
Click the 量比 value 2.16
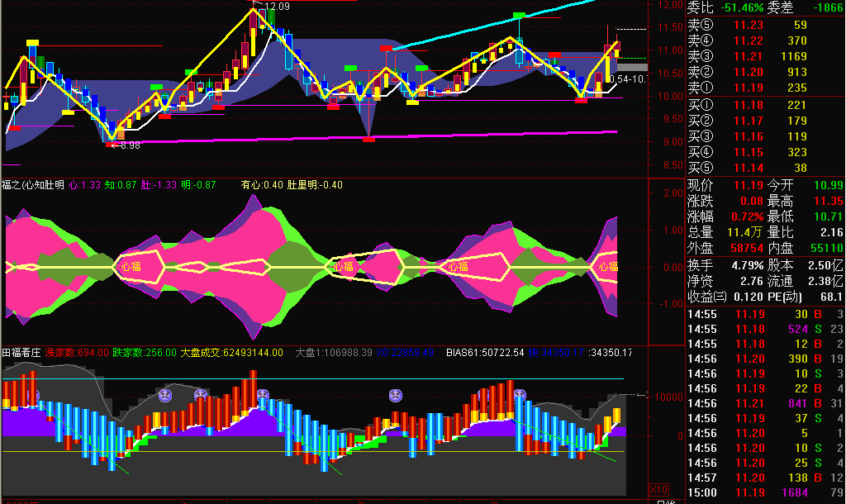pyautogui.click(x=831, y=232)
